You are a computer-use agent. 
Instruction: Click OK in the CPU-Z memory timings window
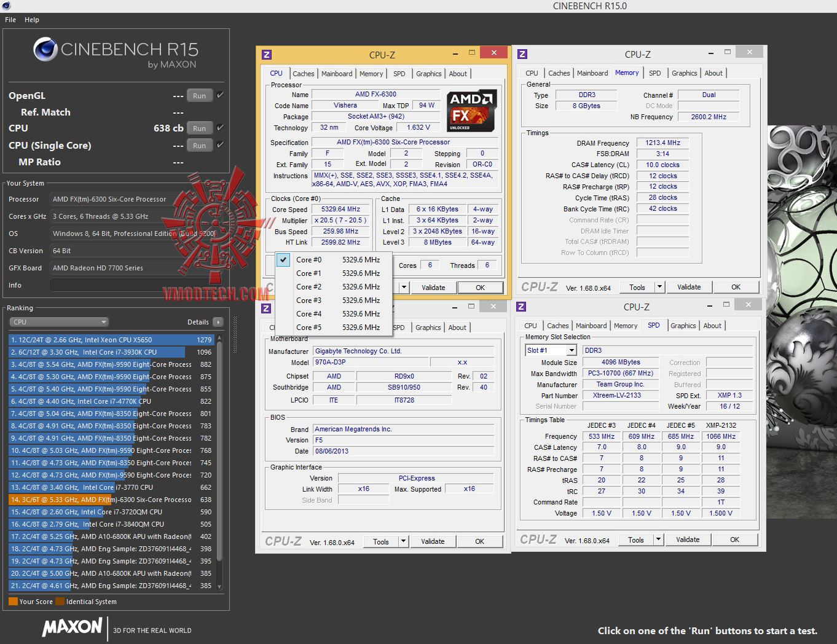point(736,287)
